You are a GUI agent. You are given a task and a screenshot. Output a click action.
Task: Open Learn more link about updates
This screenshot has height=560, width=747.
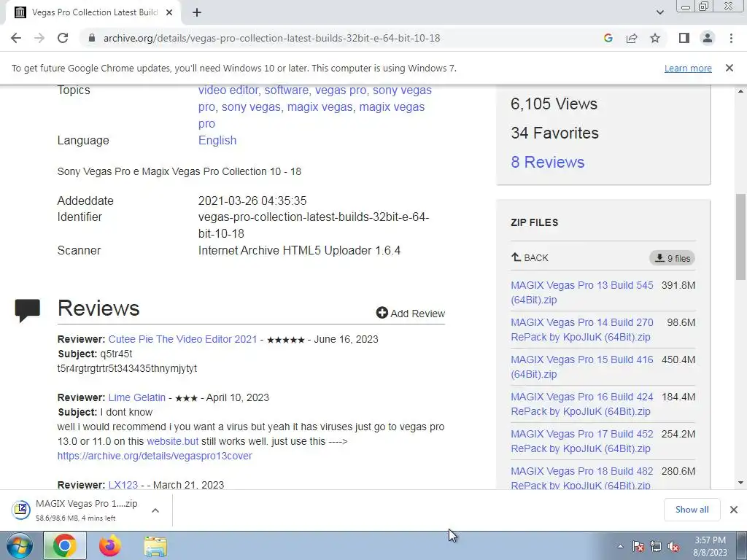688,68
